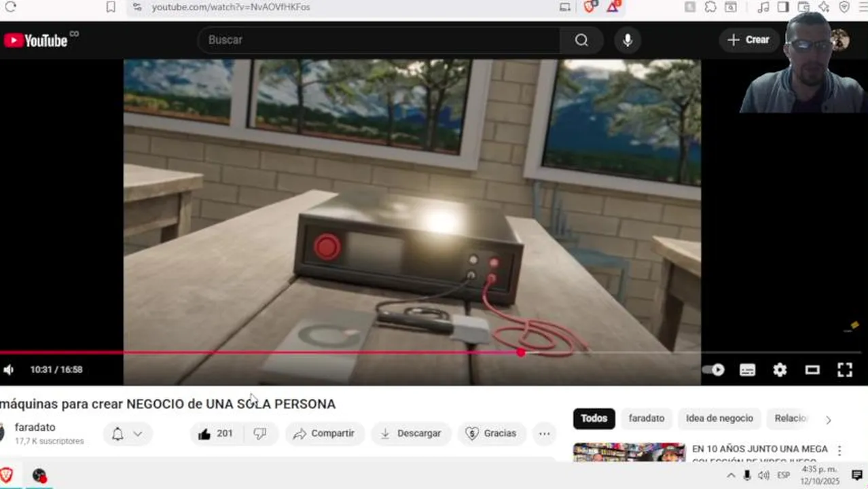Screen dimensions: 868x489
Task: Open the music note playlist icon in toolbar
Action: coord(763,7)
